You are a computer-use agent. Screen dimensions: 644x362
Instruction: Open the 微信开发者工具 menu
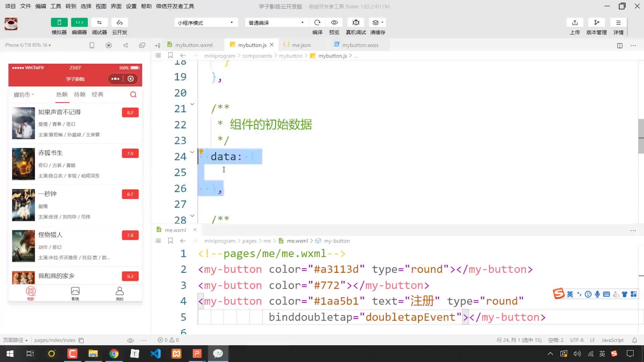pyautogui.click(x=175, y=6)
